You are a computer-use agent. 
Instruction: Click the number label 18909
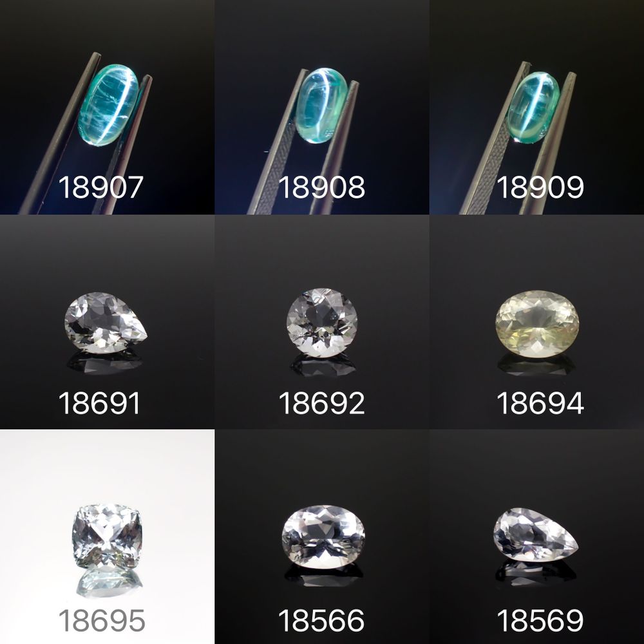point(540,187)
